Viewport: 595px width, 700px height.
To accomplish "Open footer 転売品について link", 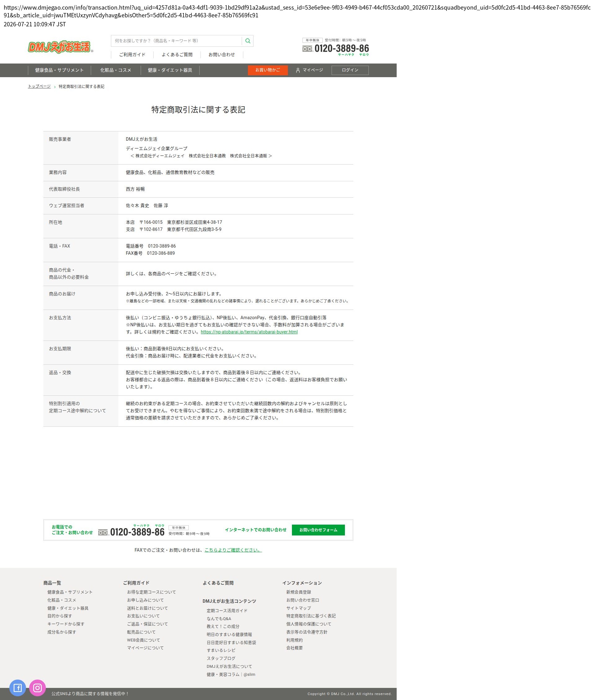I will (141, 632).
